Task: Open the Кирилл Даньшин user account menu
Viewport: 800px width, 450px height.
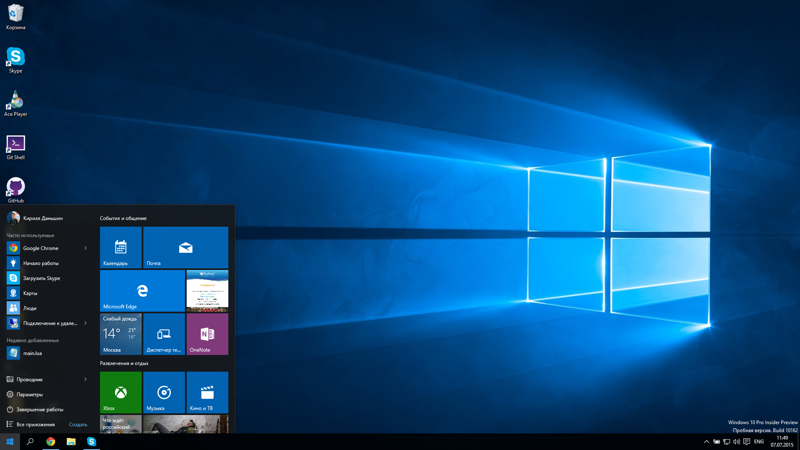Action: [35, 218]
